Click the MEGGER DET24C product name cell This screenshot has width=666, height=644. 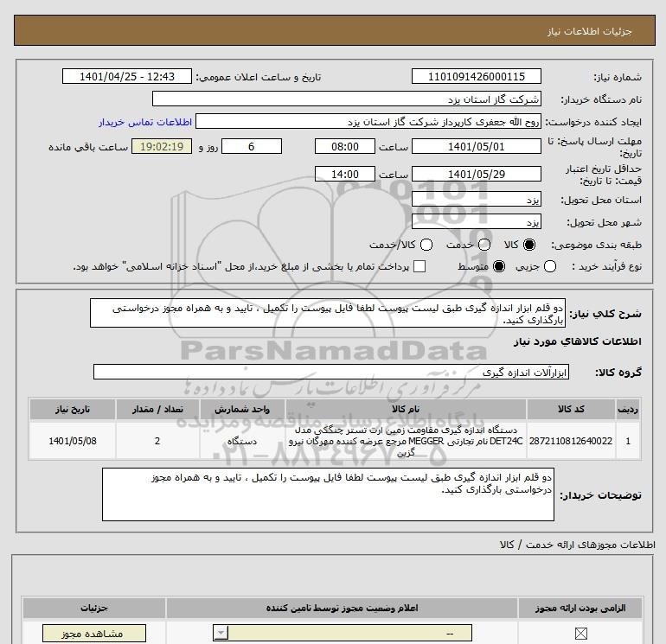pos(406,441)
